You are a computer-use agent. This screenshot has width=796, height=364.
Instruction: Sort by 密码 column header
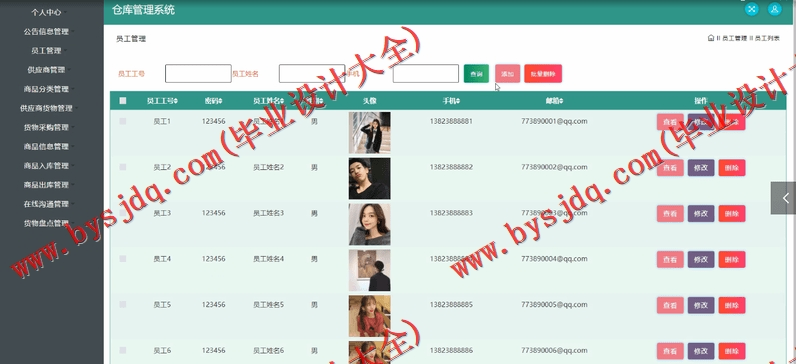(213, 101)
